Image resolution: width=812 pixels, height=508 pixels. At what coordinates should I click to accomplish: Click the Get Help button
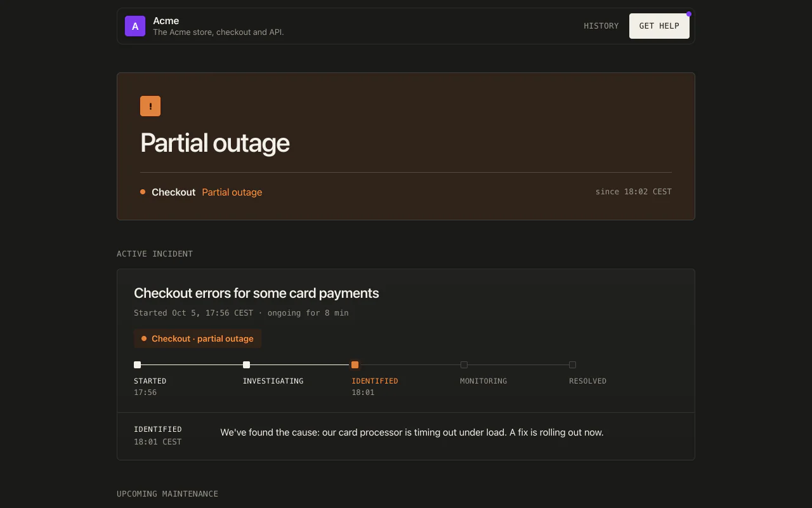[x=659, y=26]
